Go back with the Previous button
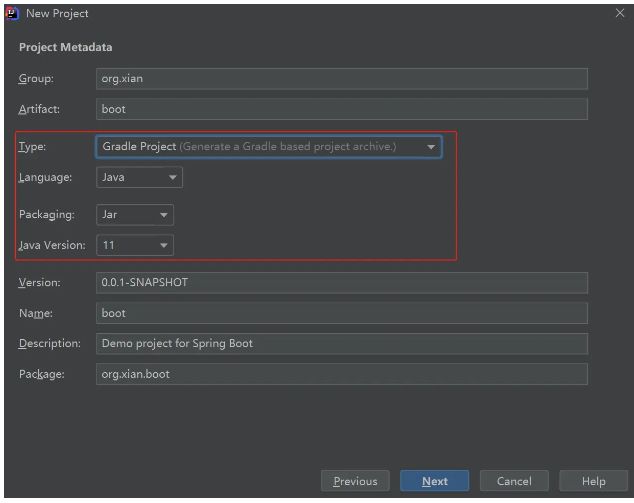Viewport: 634px width, 503px height. click(355, 481)
